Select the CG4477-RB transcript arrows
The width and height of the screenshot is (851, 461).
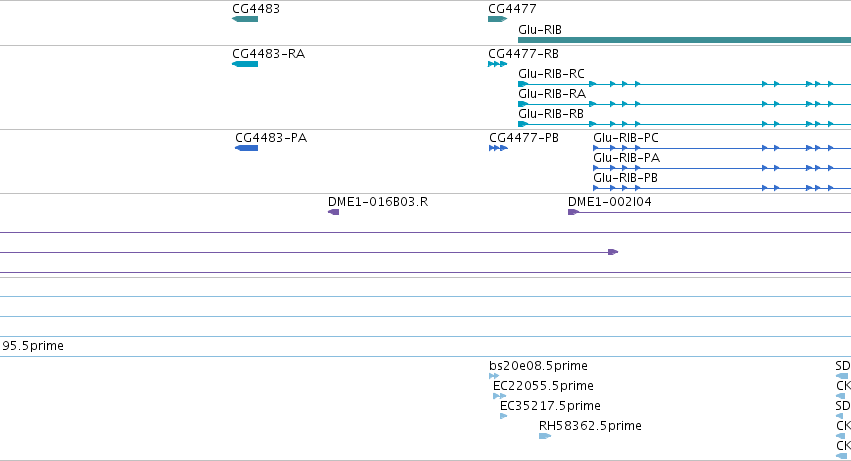point(498,64)
